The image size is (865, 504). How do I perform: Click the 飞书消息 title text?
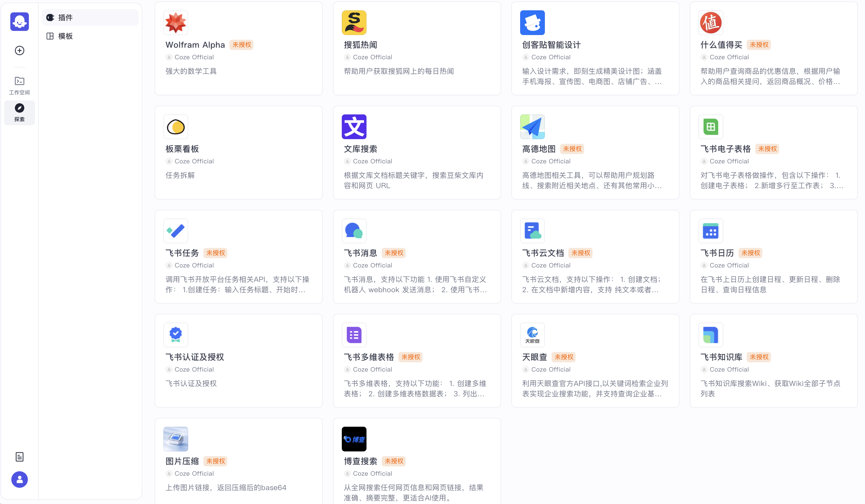tap(360, 253)
